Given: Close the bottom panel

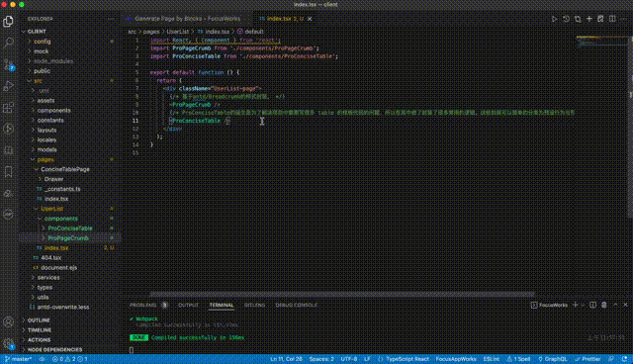Looking at the screenshot, I should tap(625, 305).
